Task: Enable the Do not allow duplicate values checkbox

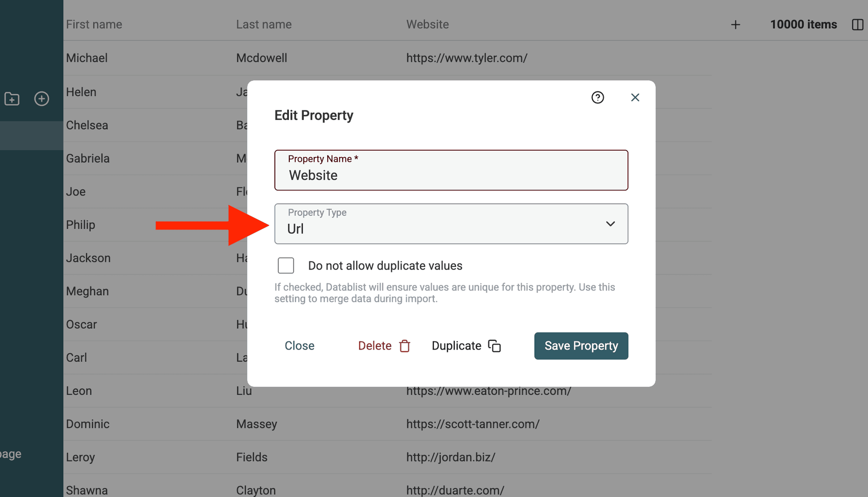Action: pyautogui.click(x=286, y=265)
